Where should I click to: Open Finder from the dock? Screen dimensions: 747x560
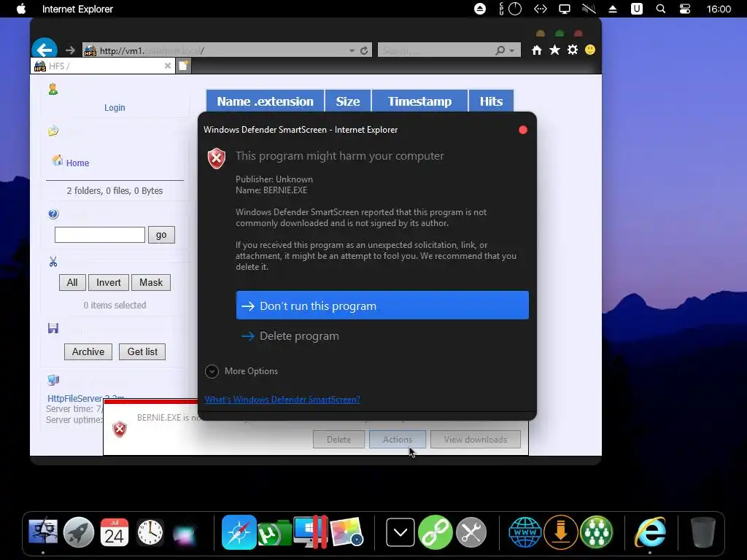coord(43,532)
